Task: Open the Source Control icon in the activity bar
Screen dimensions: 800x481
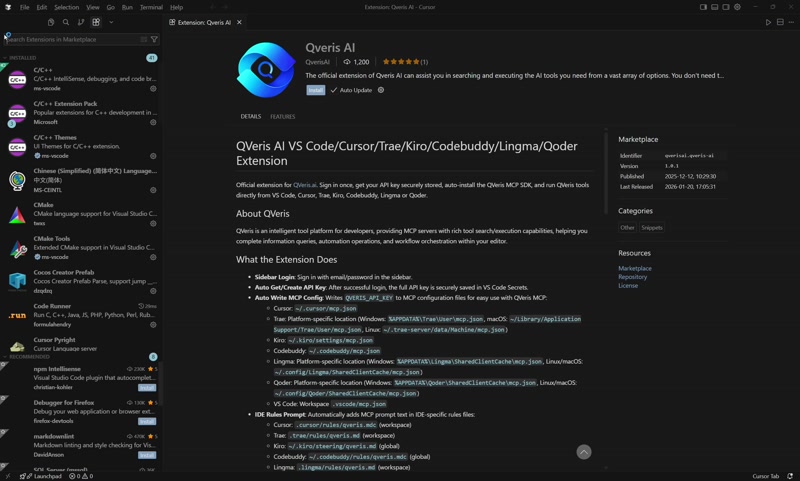Action: (x=81, y=22)
